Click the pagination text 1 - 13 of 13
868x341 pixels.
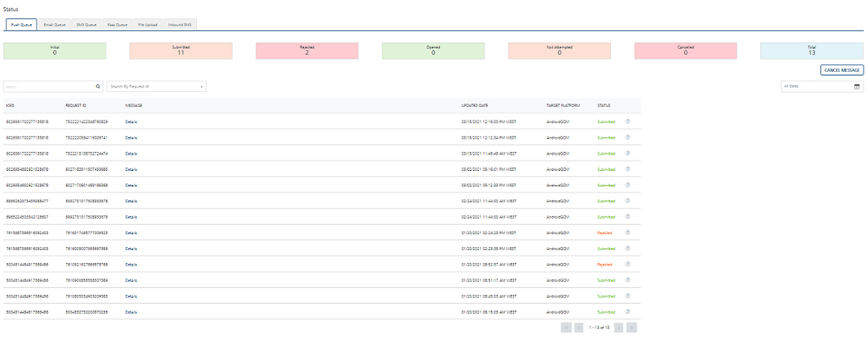point(599,328)
